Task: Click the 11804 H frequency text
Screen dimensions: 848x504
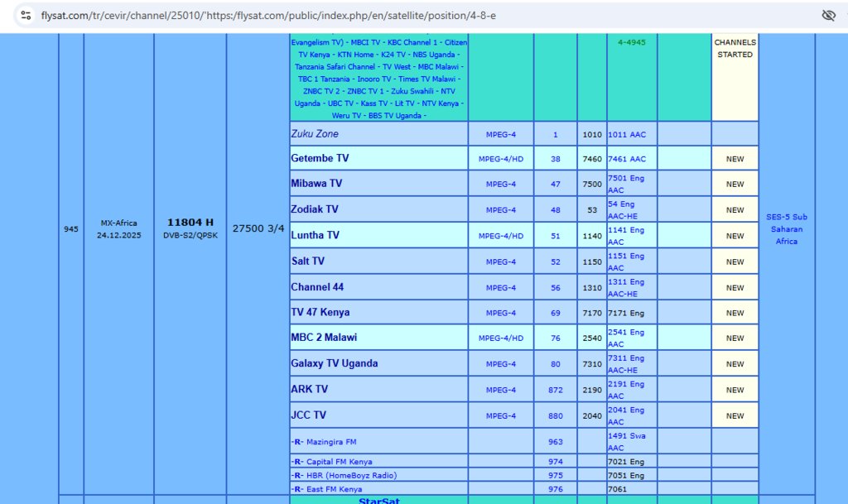Action: 190,223
